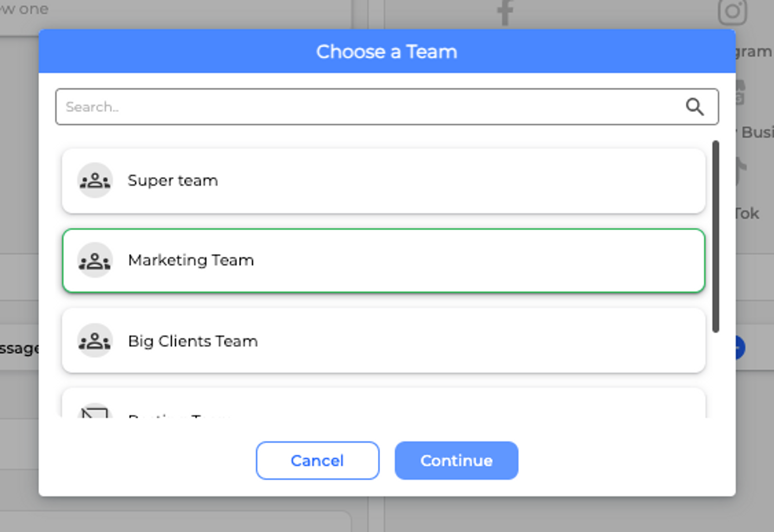Select the Super team option
Image resolution: width=774 pixels, height=532 pixels.
tap(383, 181)
